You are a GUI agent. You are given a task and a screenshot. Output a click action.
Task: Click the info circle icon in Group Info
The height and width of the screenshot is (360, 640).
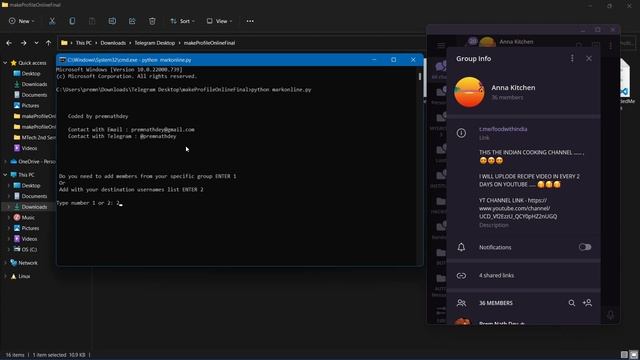click(x=461, y=133)
